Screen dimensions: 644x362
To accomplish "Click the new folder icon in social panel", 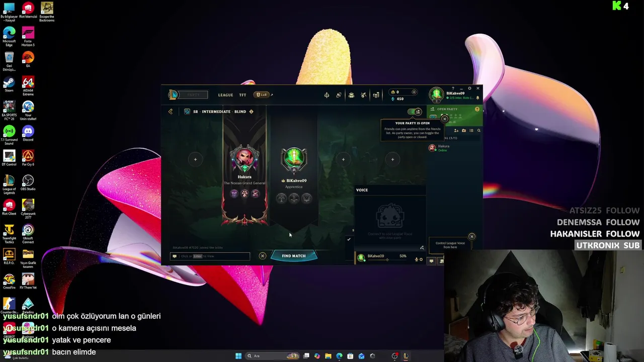I will pyautogui.click(x=464, y=131).
